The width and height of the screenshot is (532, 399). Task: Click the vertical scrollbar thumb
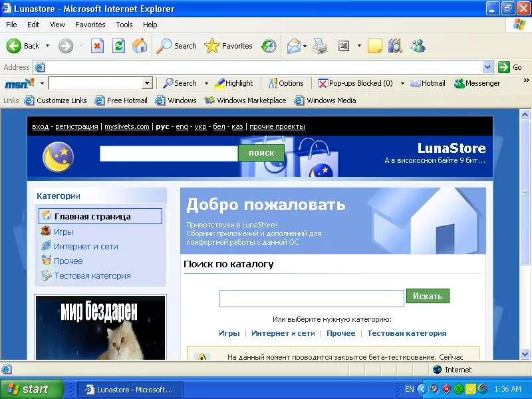[x=525, y=193]
